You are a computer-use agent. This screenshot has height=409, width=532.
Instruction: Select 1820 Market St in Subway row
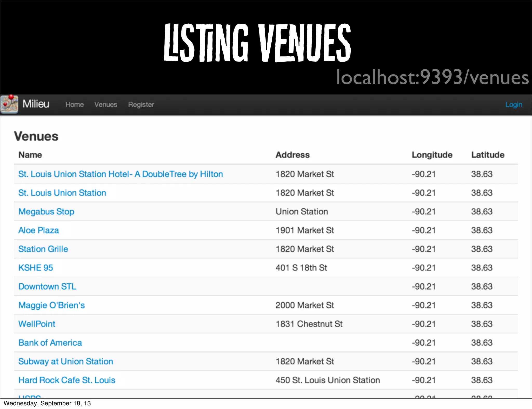(305, 362)
